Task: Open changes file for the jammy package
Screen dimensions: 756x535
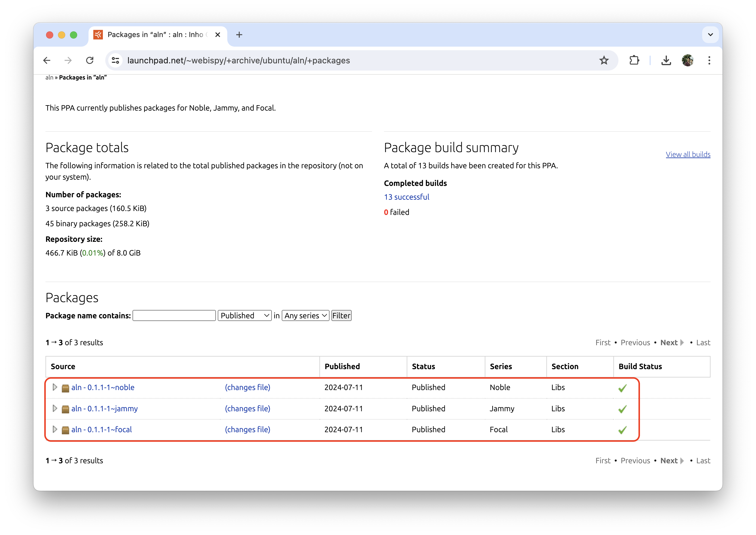Action: 248,409
